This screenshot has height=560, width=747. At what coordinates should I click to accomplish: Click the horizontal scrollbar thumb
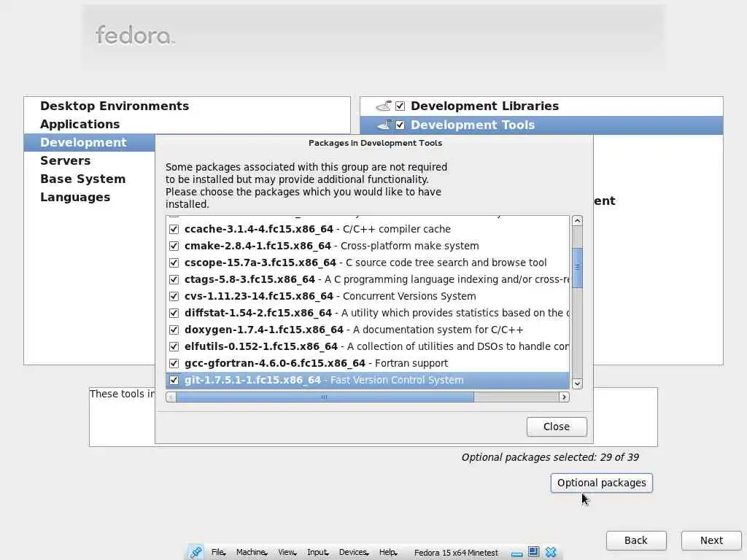(325, 397)
